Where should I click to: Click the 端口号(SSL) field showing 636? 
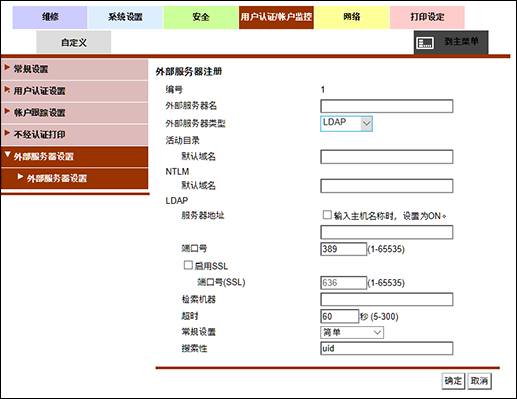coord(343,283)
